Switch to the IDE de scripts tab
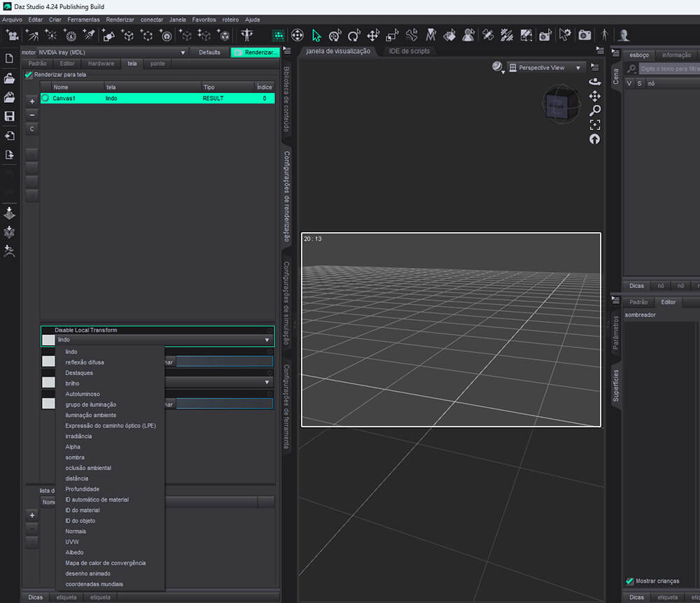Screen dimensions: 700x603 [409, 51]
